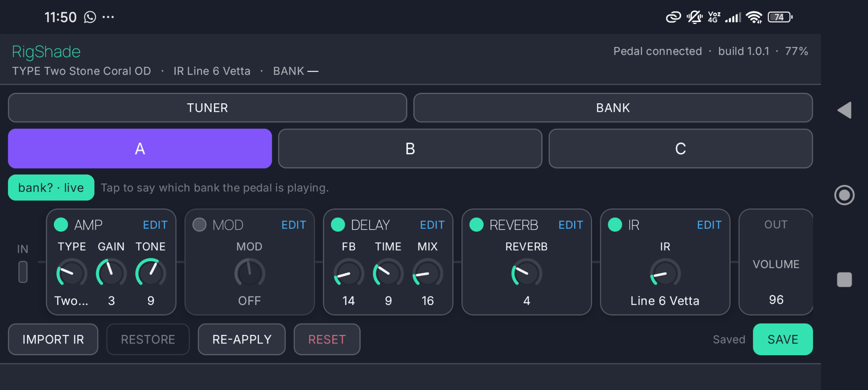Tap the IN level meter
The image size is (868, 390).
pos(23,272)
